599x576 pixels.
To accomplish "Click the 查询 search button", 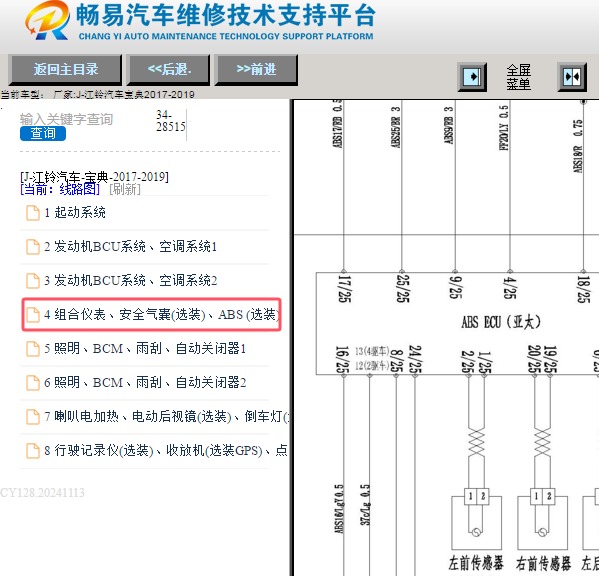I will [43, 133].
